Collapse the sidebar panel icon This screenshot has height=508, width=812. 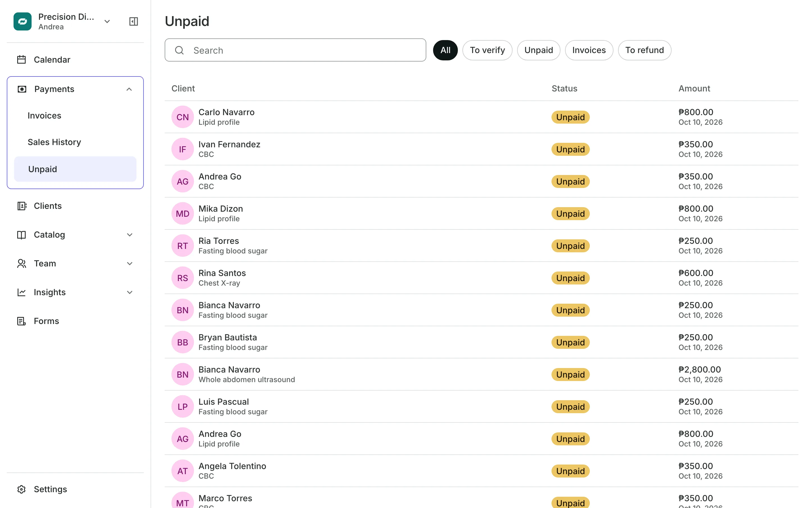(134, 21)
